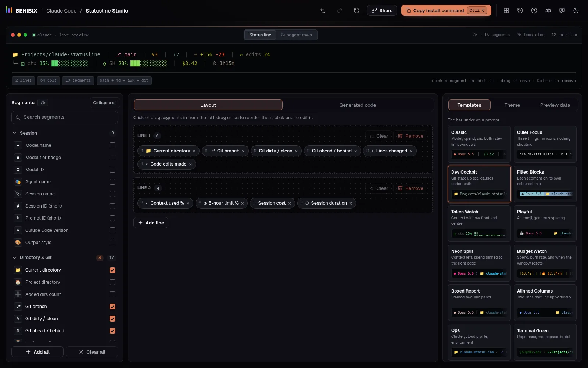Click drag handle on Context used % chip

142,203
